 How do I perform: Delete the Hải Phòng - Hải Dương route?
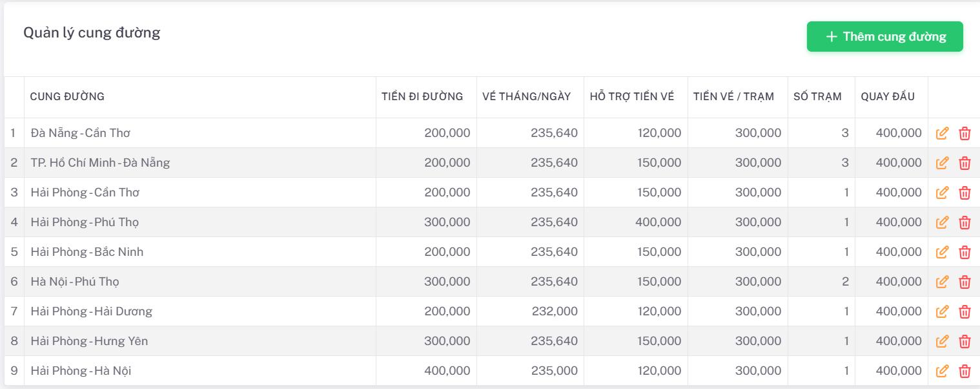(x=965, y=312)
